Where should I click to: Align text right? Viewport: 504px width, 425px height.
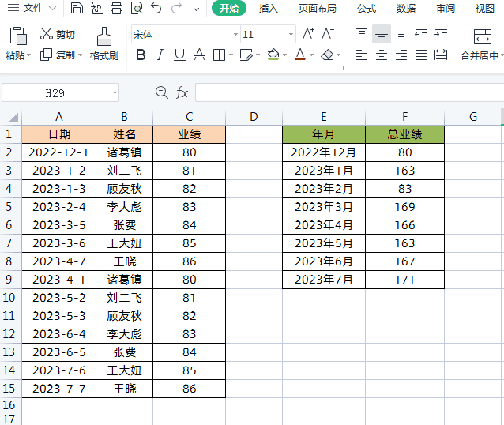tap(401, 55)
